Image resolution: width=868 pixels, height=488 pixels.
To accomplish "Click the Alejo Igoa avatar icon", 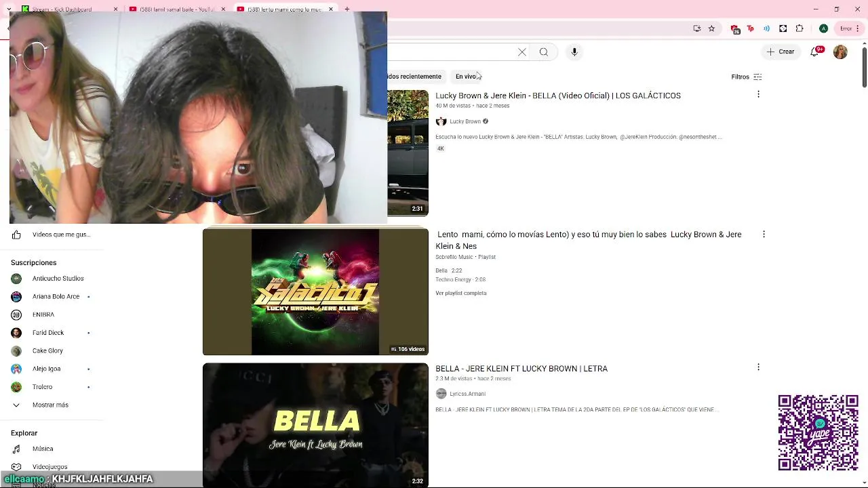I will coord(16,369).
